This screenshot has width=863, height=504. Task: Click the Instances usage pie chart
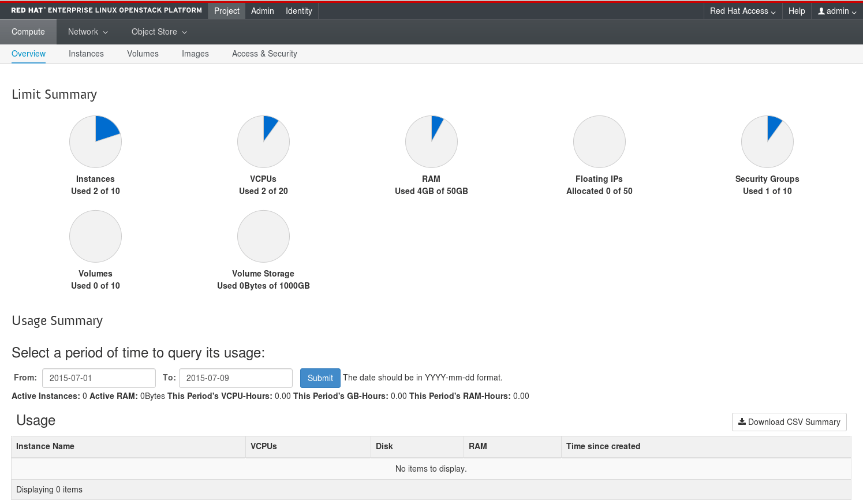tap(95, 141)
